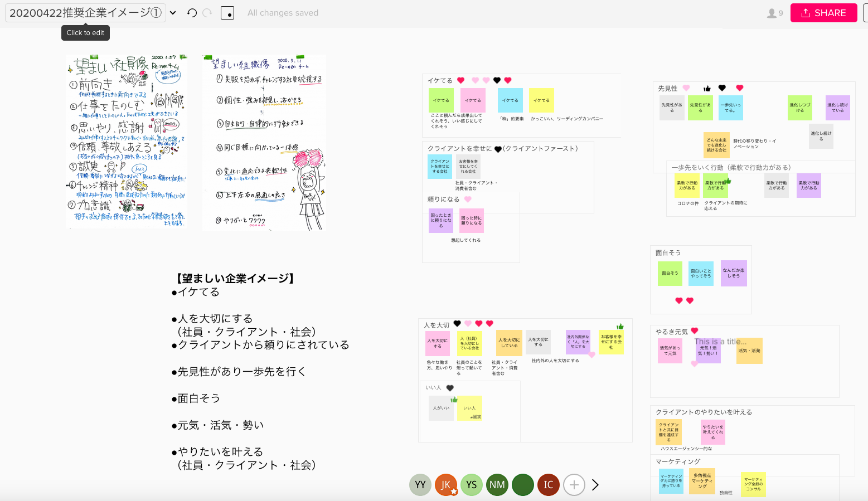Click the 独自性 caption text
The image size is (868, 501).
726,493
